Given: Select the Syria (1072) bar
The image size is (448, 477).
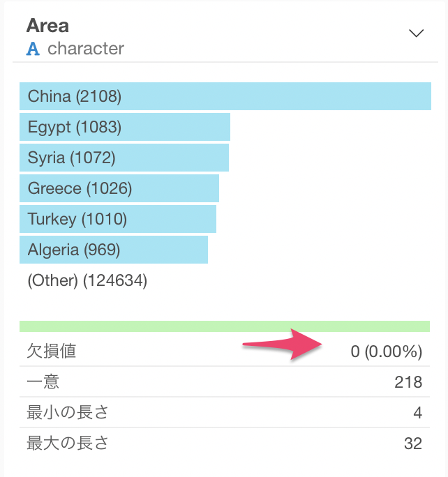Looking at the screenshot, I should 124,158.
